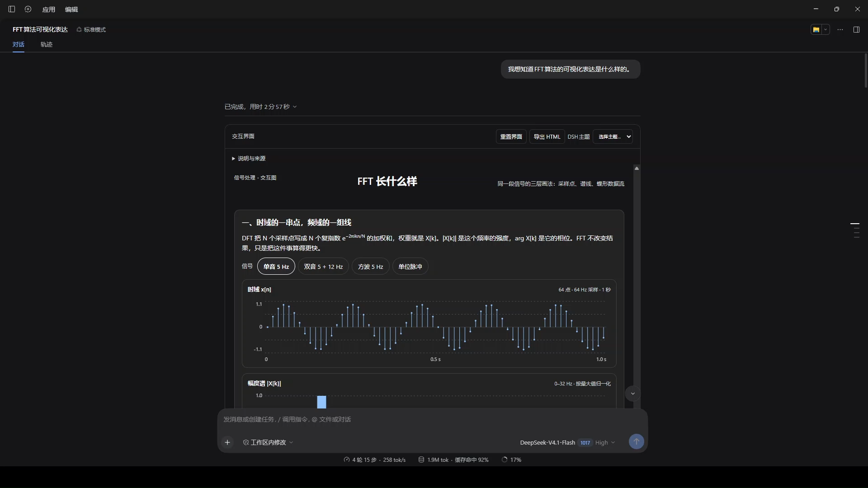
Task: Click the 重置界面 button
Action: coord(511,136)
